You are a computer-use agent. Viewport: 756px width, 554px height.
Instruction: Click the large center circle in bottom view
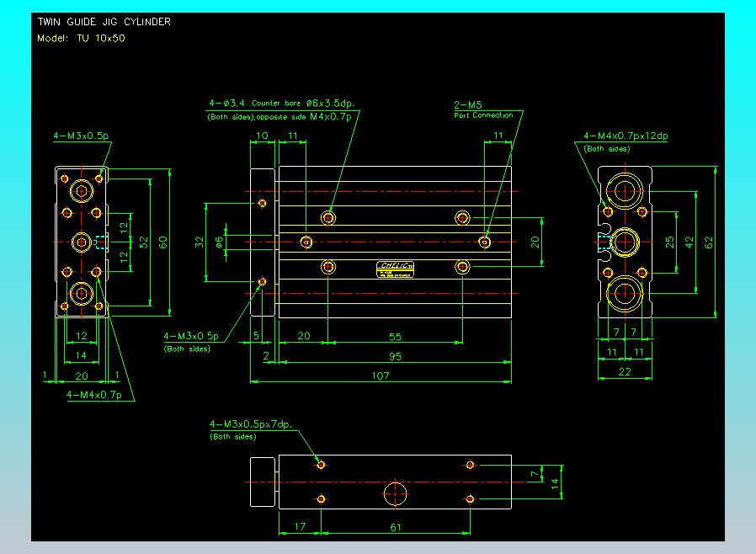(x=394, y=492)
